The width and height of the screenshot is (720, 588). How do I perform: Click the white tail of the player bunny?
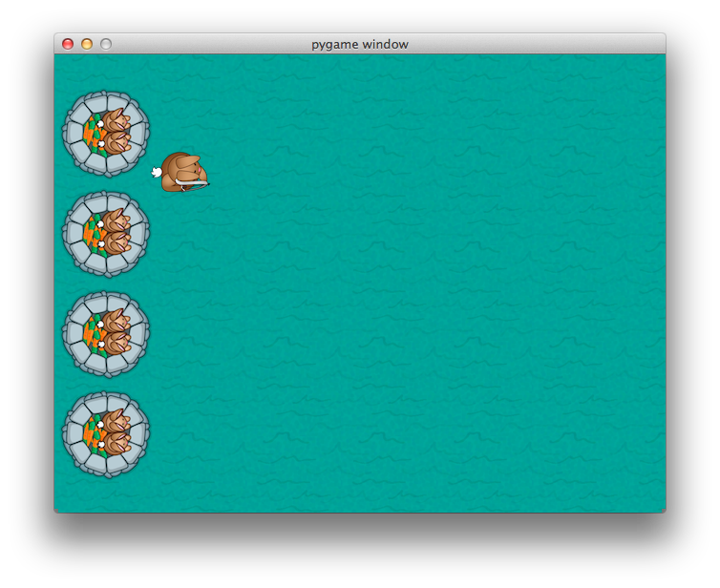pos(157,173)
